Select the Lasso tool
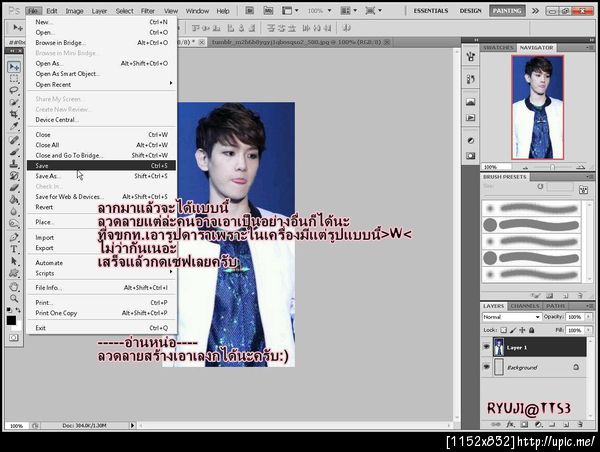 point(14,90)
